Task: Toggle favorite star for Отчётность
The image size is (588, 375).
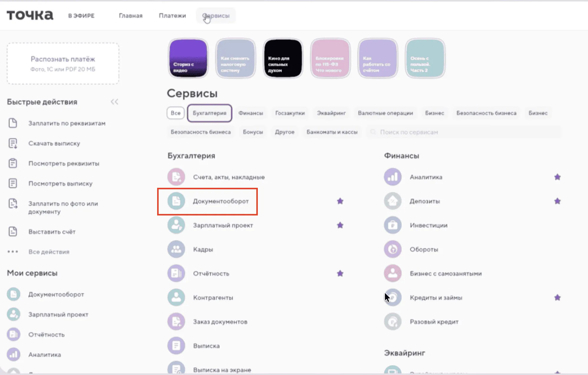Action: click(x=340, y=273)
